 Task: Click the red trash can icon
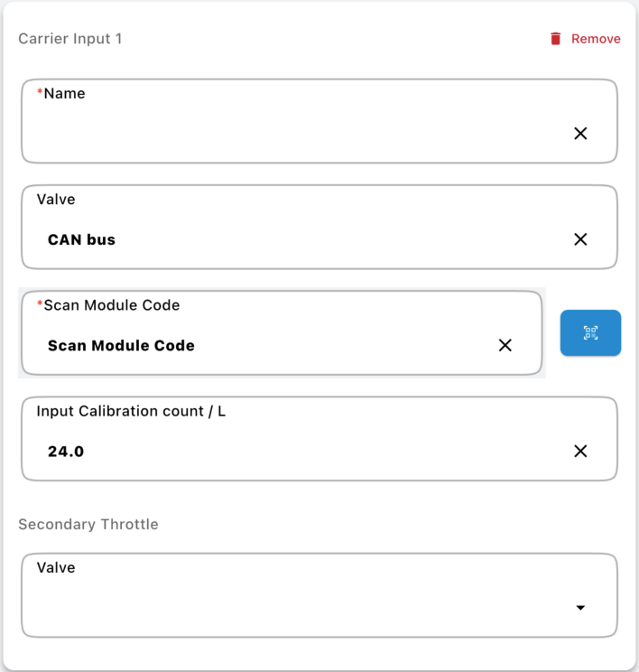556,39
